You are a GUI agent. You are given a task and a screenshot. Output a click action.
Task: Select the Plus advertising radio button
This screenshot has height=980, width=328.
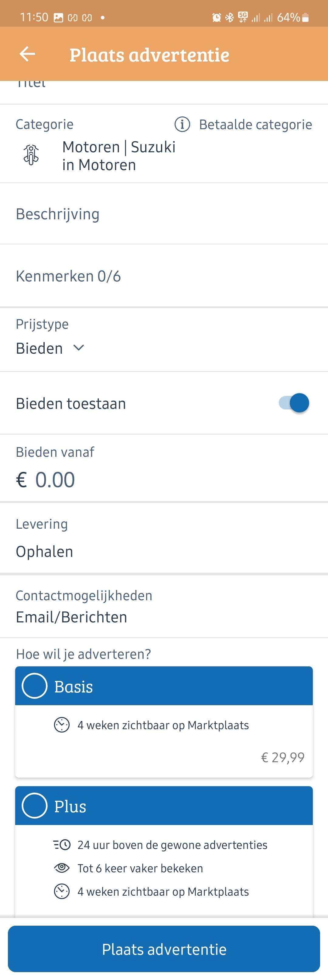[x=35, y=805]
